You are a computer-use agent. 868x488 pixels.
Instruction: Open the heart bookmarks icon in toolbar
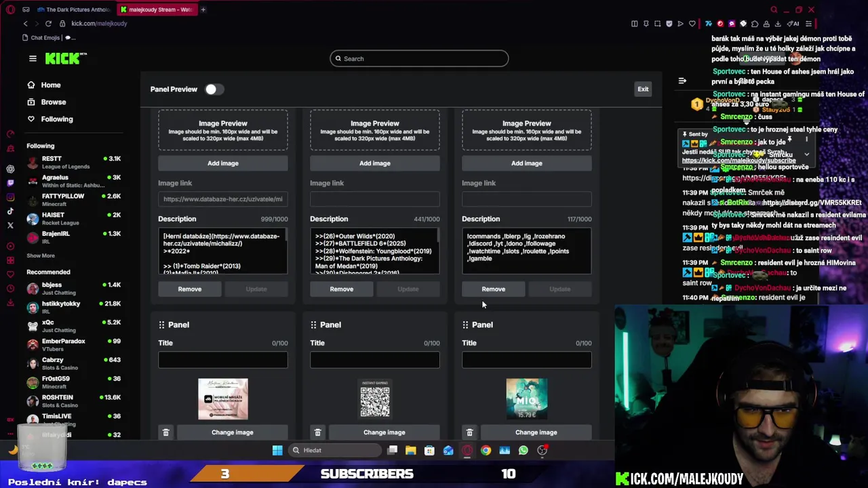[x=692, y=24]
